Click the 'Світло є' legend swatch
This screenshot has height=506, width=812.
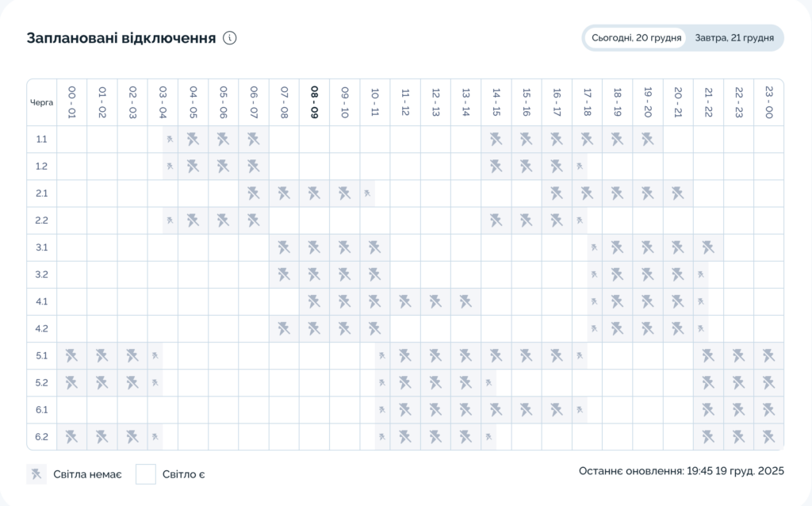(x=146, y=474)
